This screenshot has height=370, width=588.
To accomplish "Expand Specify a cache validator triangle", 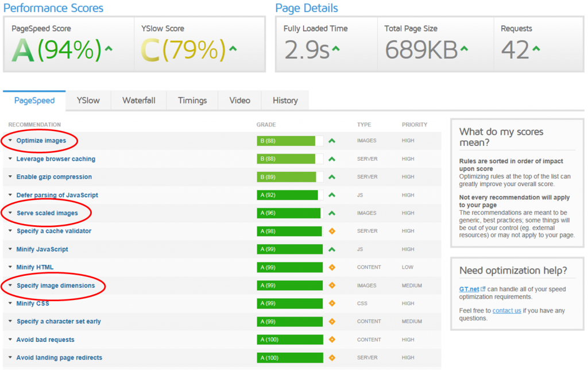I will pos(10,231).
